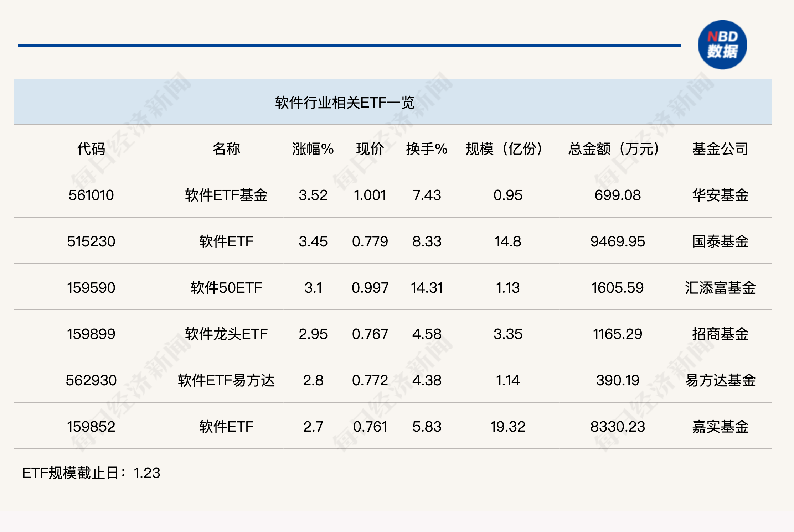The width and height of the screenshot is (794, 532).
Task: Select company cell 嘉实基金
Action: click(x=720, y=427)
